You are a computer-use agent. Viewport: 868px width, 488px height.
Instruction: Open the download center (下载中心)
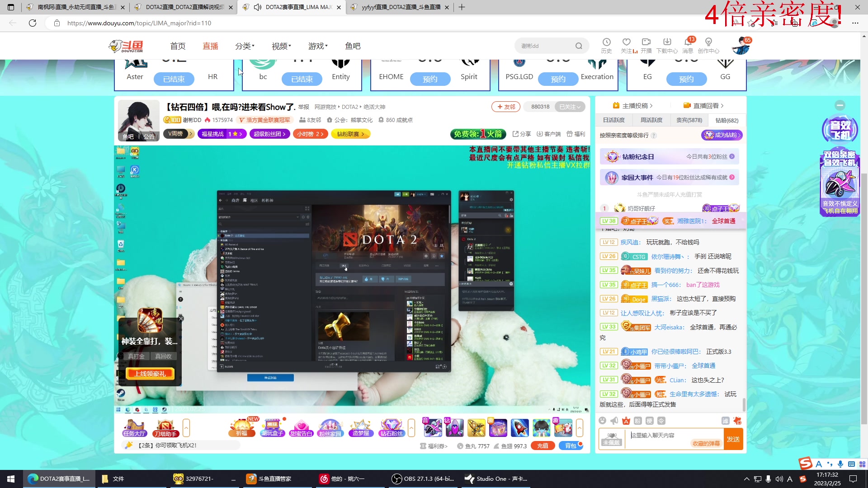click(667, 46)
